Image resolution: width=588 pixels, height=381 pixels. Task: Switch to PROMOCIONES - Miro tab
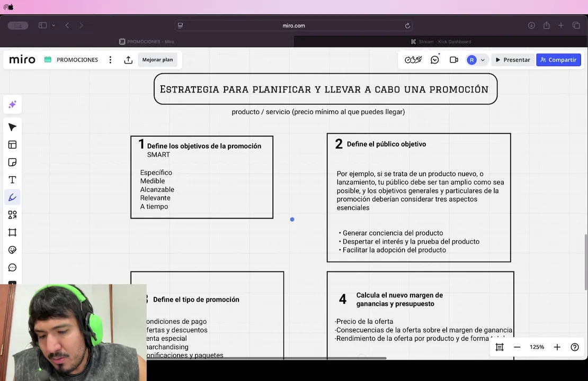click(x=147, y=42)
